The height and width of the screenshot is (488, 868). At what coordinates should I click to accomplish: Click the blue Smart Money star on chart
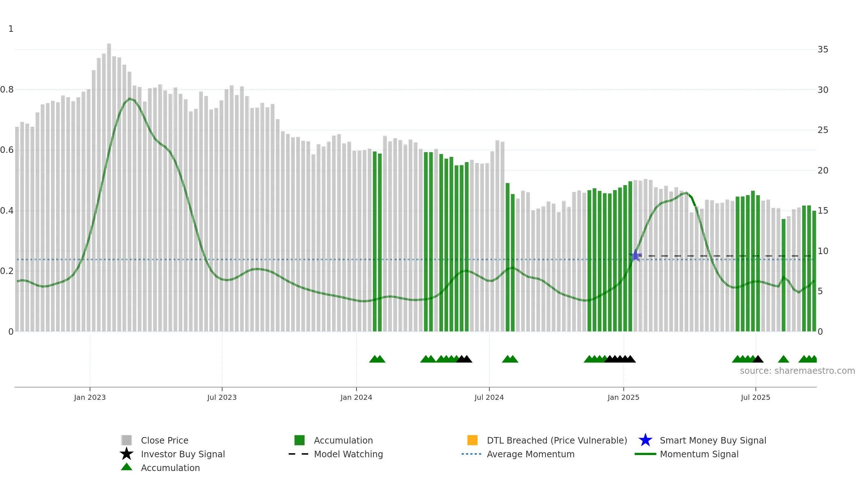coord(635,256)
